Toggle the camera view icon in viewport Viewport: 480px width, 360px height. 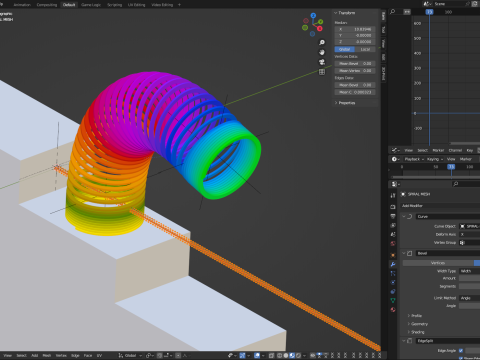pos(322,62)
